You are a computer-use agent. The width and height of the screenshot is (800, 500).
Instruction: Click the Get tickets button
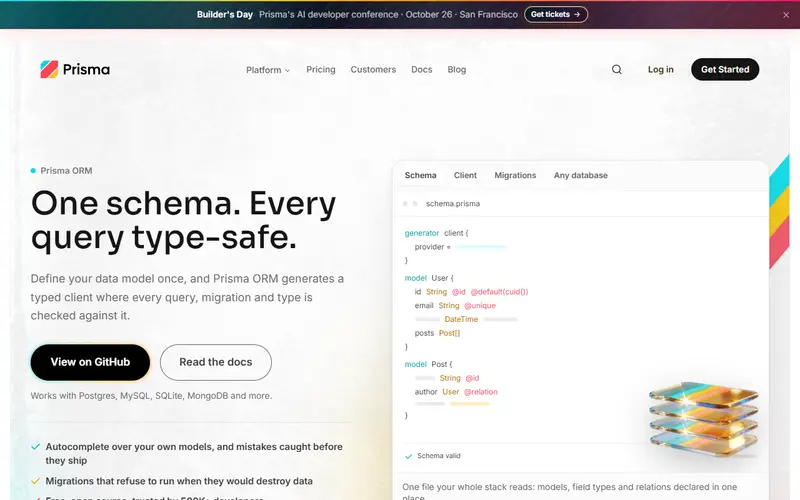click(556, 14)
